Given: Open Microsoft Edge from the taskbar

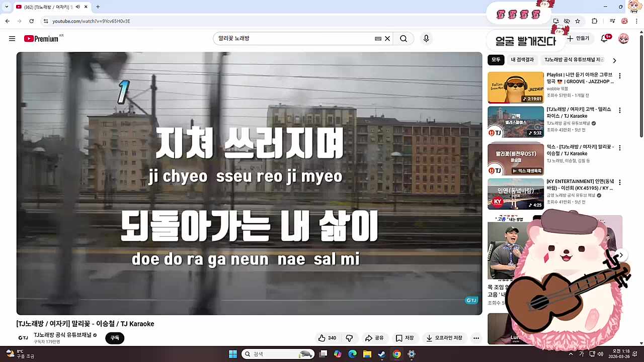Looking at the screenshot, I should coord(352,354).
